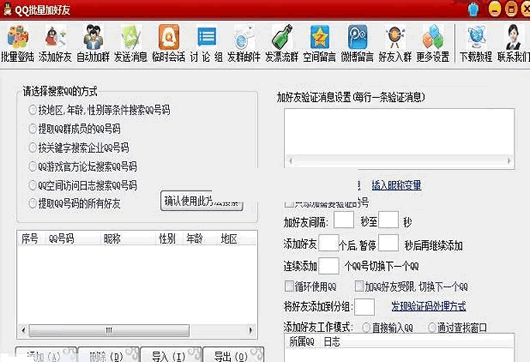Launch the 临时会话 tool
This screenshot has height=362, width=530.
pyautogui.click(x=168, y=43)
